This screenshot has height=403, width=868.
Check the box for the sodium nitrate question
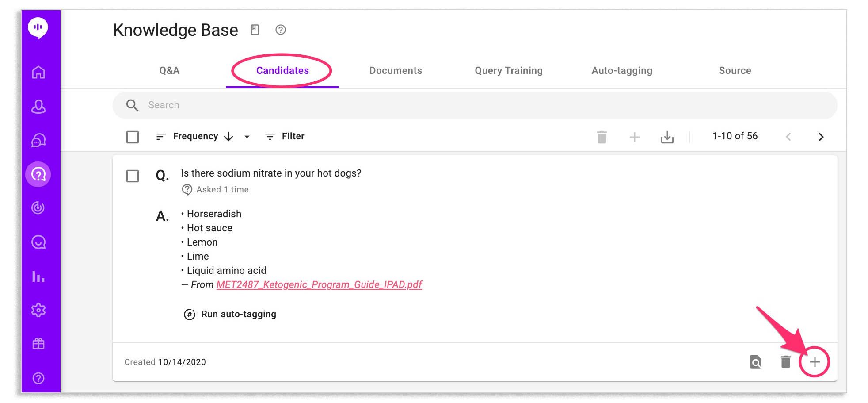click(x=133, y=176)
